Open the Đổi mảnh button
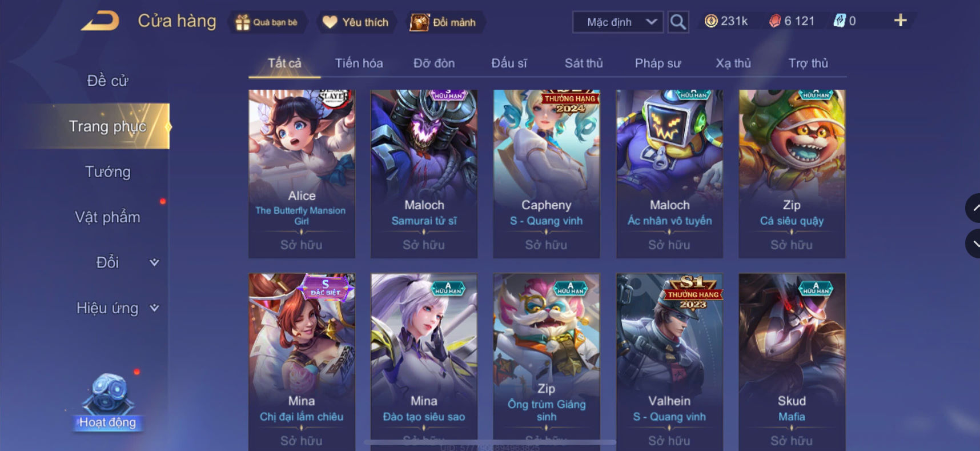The image size is (980, 451). pyautogui.click(x=444, y=22)
